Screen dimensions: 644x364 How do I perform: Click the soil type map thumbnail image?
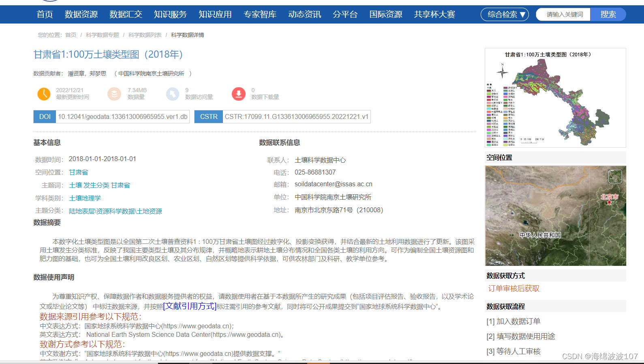point(555,98)
